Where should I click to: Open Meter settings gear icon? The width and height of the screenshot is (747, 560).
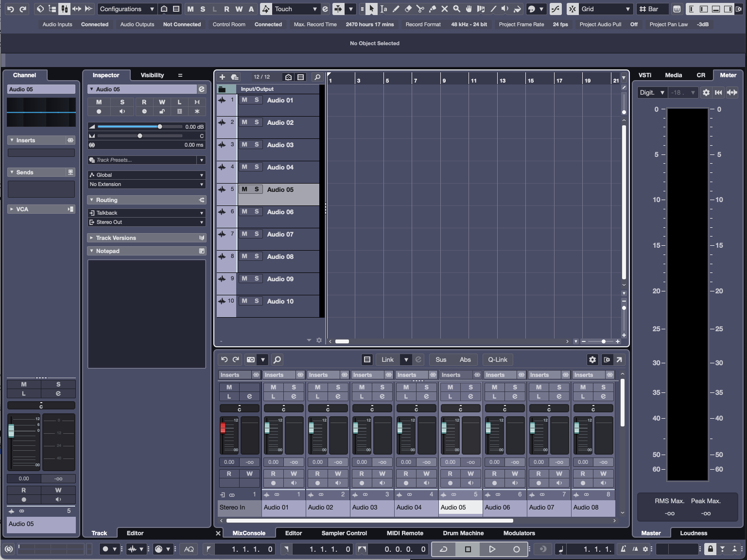coord(706,92)
